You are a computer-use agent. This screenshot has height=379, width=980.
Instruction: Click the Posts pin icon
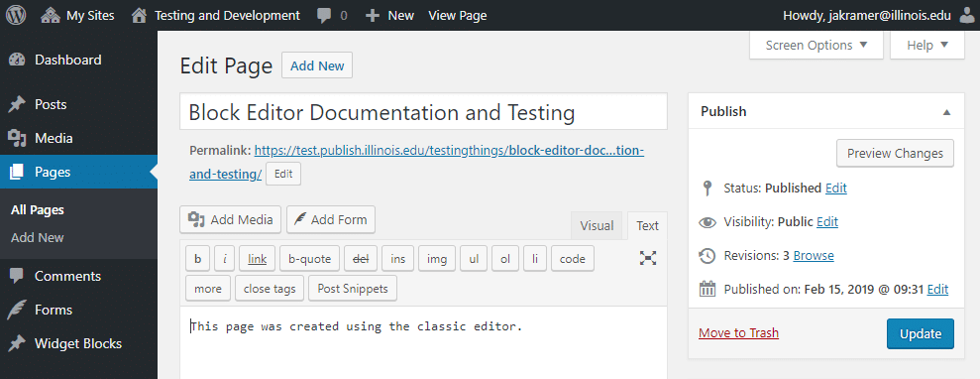click(17, 104)
